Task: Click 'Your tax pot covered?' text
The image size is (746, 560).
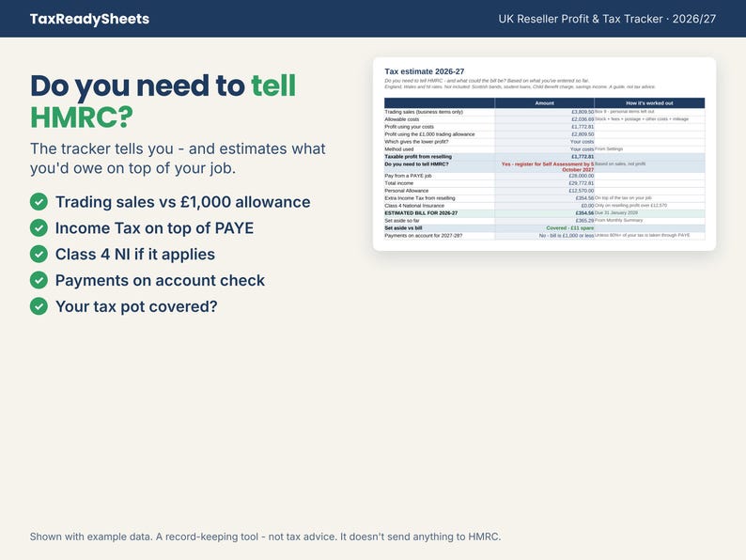Action: coord(136,306)
